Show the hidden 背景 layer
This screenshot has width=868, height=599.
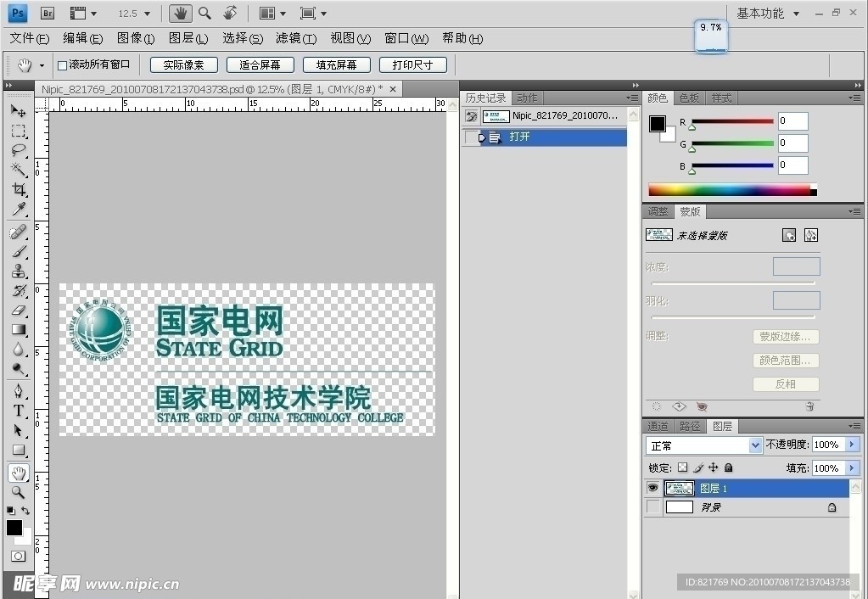click(x=651, y=507)
